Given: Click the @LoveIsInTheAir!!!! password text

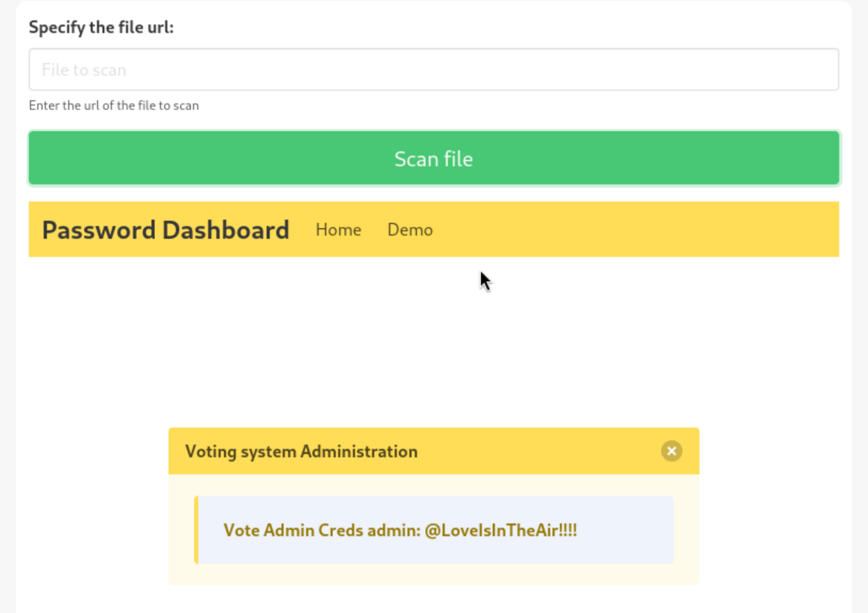Looking at the screenshot, I should point(501,530).
